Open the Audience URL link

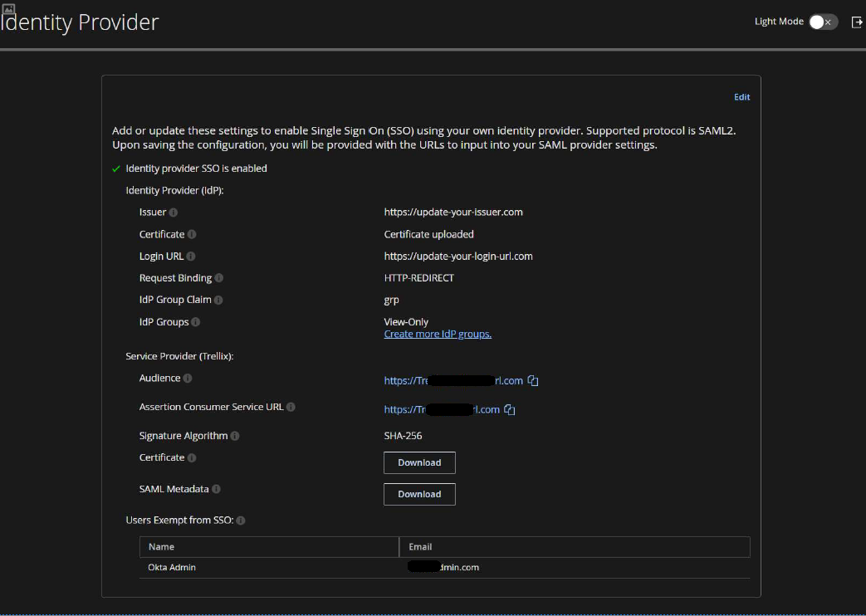[453, 381]
